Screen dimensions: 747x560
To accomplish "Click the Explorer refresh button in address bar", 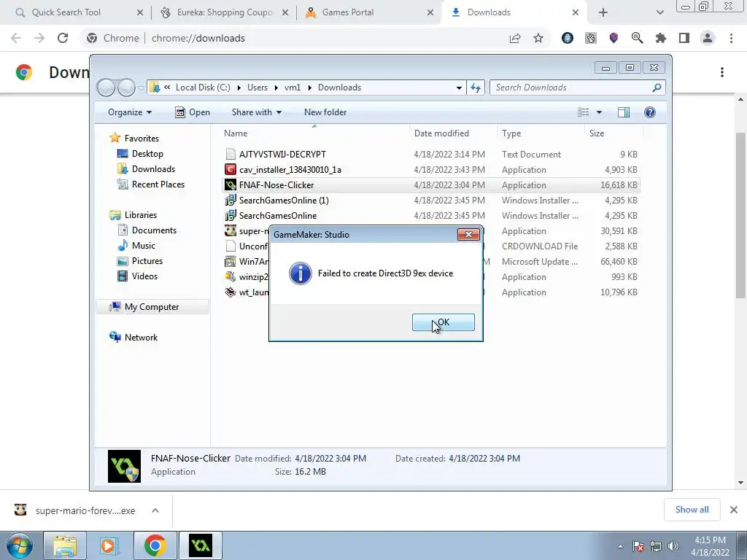I will click(476, 87).
